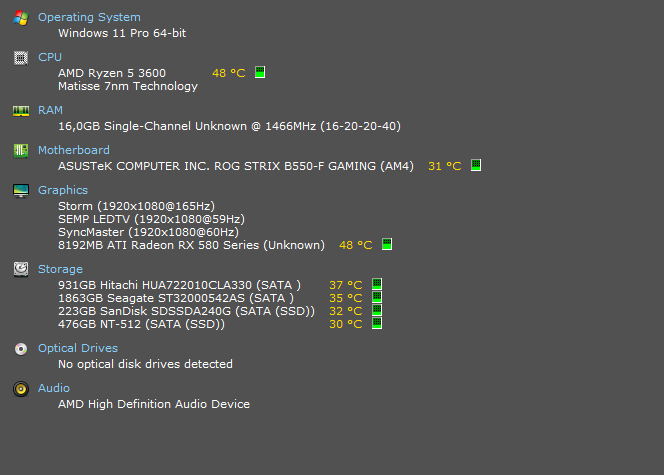Select the SEMP LEDTV monitor line
This screenshot has height=475, width=664.
152,219
